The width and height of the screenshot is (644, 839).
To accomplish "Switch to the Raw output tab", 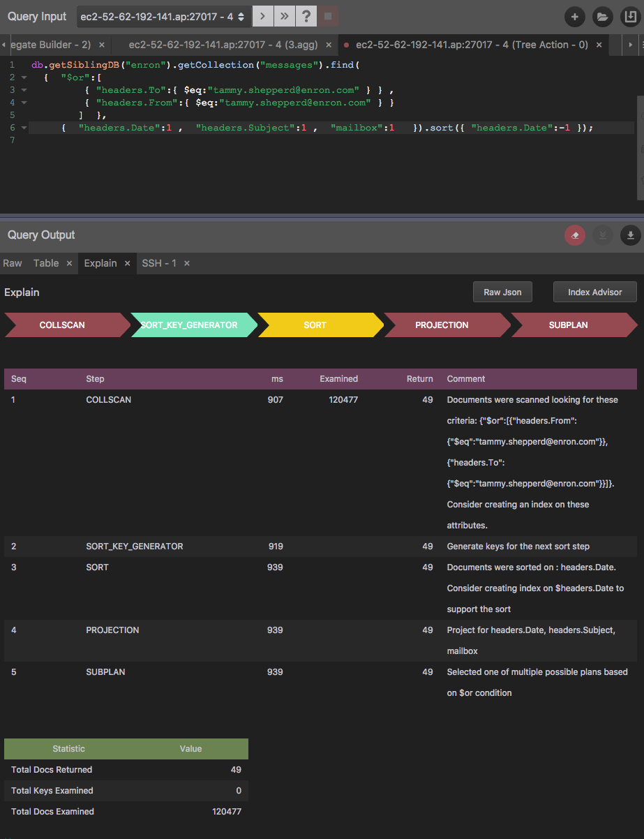I will click(x=13, y=263).
